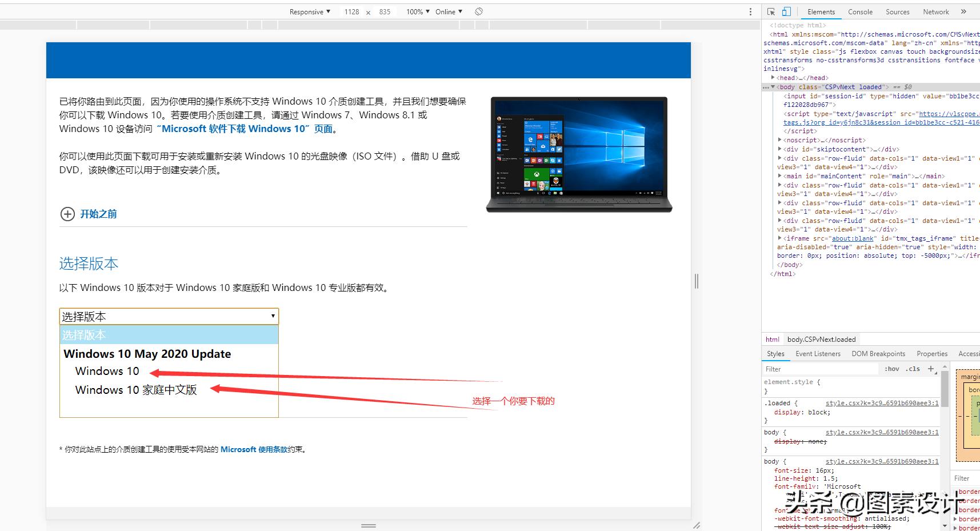Expand the iframe tmx_tags_iframe node
The height and width of the screenshot is (531, 980).
click(780, 238)
